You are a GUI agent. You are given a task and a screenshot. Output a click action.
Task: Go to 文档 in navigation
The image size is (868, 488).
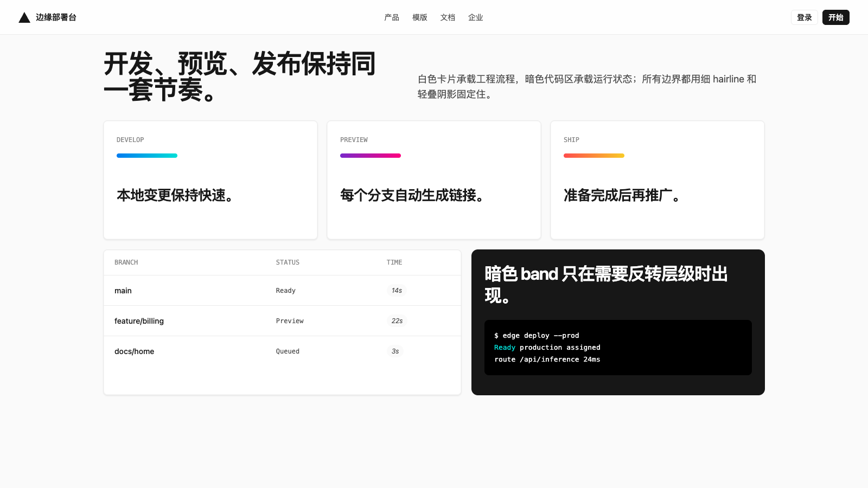click(448, 17)
